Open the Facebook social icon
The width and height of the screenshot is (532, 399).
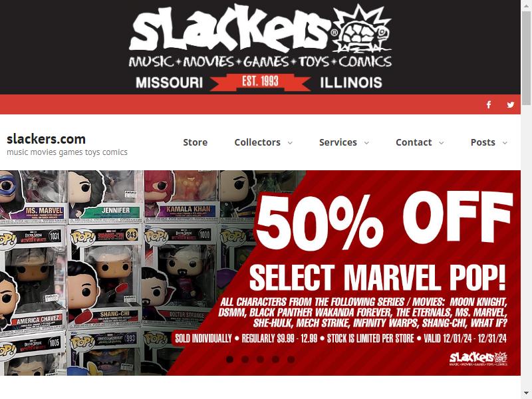tap(489, 104)
